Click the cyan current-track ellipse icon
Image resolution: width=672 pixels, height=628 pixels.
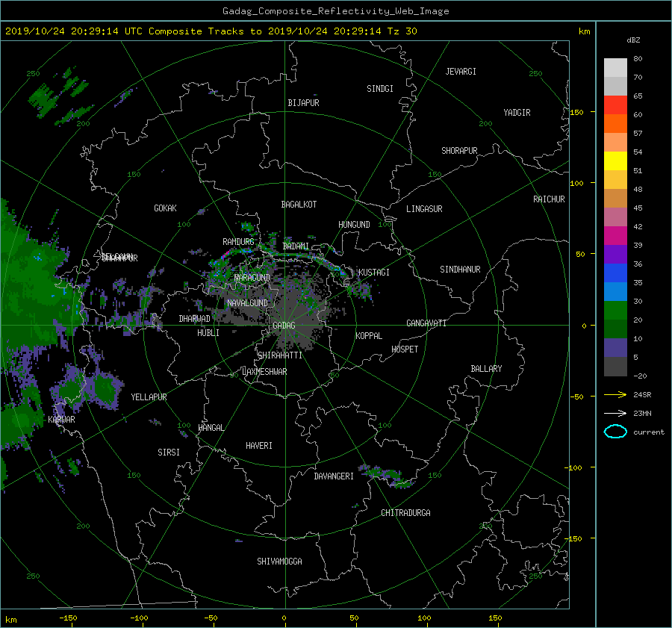tap(615, 432)
